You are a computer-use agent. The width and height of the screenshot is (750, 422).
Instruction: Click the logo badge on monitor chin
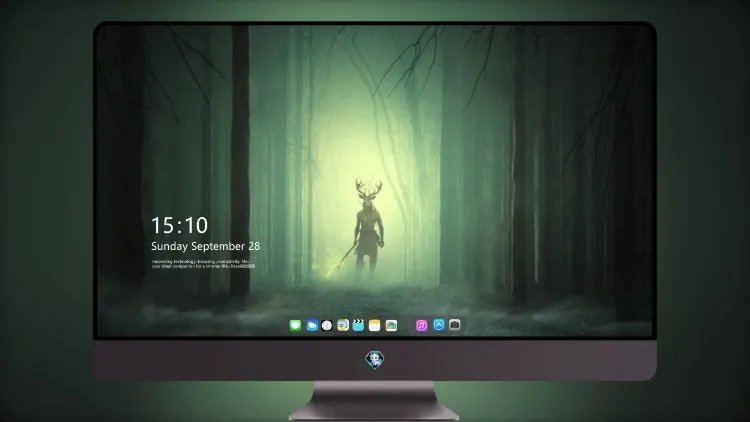point(375,360)
